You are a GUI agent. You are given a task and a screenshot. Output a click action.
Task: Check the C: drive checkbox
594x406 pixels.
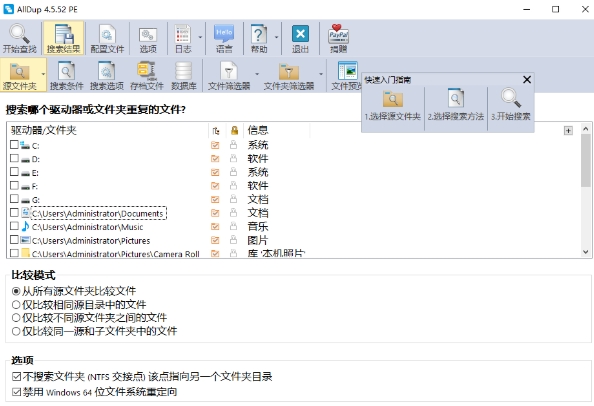(14, 145)
